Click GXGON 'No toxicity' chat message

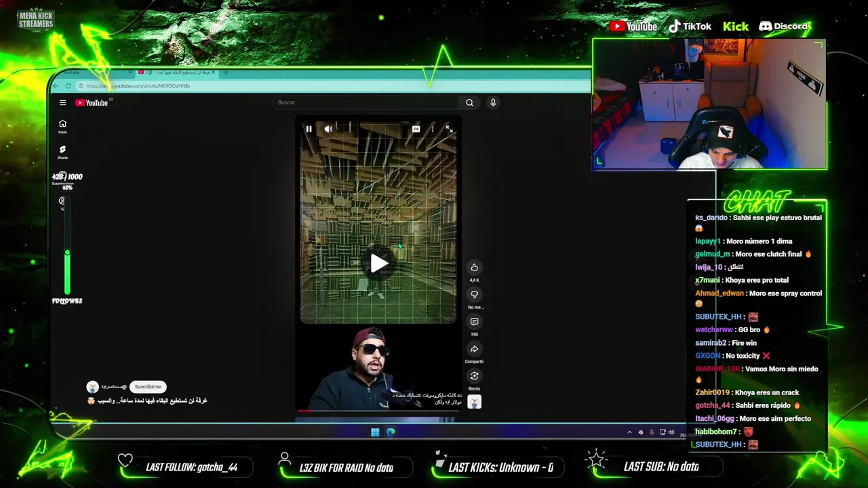(733, 356)
